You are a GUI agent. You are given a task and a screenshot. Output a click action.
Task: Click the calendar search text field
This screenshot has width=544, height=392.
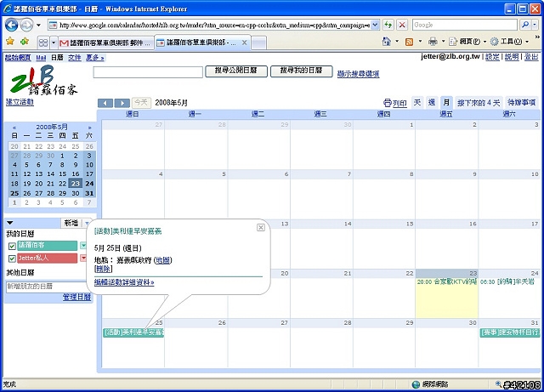(148, 72)
